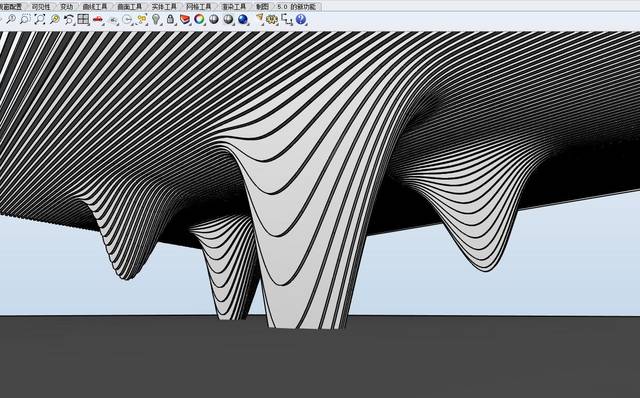Click the Undo View Change icon
Viewport: 640px width, 398px height.
tap(69, 19)
